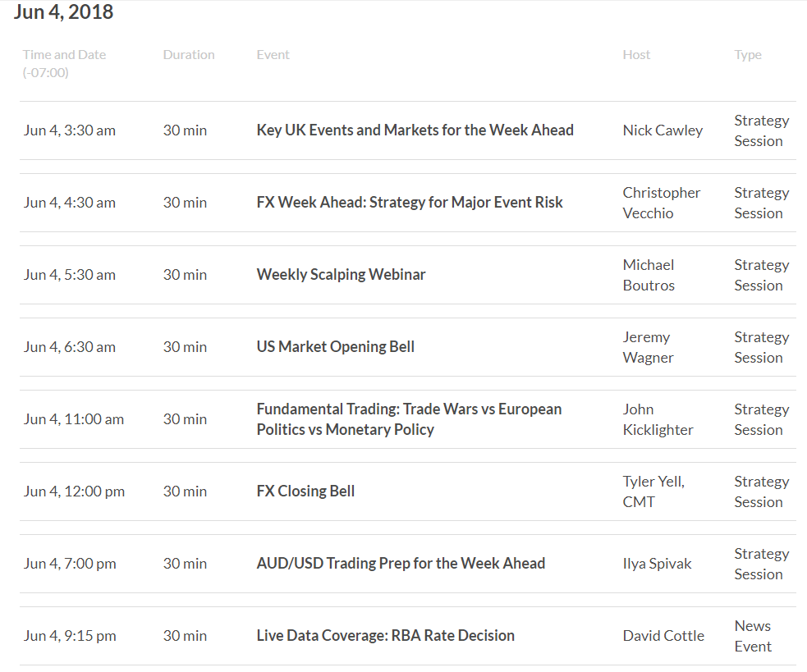Click the News Event type label
The image size is (807, 672).
pyautogui.click(x=753, y=636)
